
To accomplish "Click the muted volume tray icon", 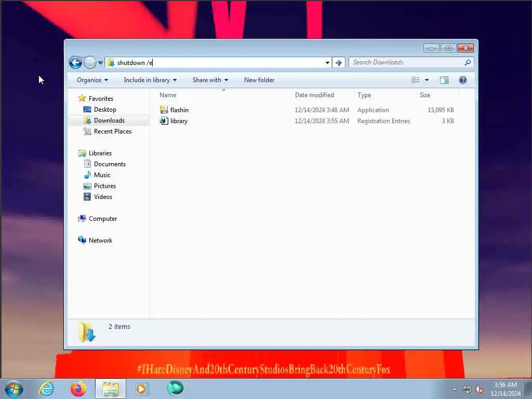I will point(480,390).
